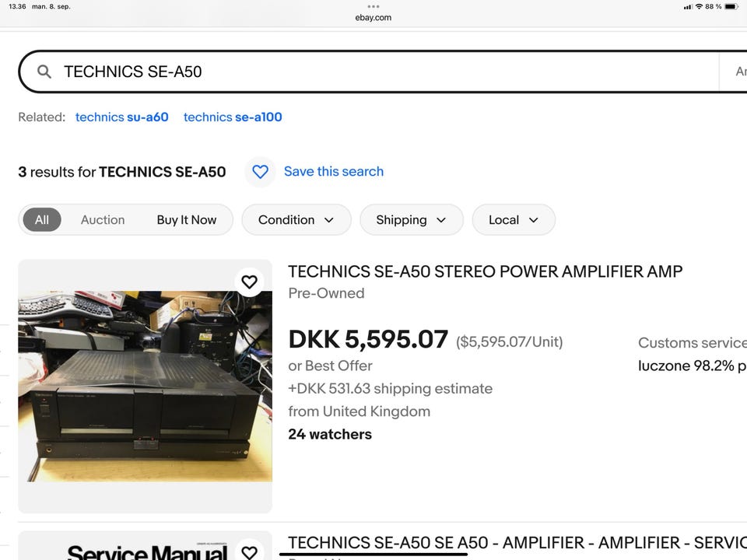Click +DKK 531.63 shipping estimate text
This screenshot has height=560, width=747.
[x=390, y=389]
